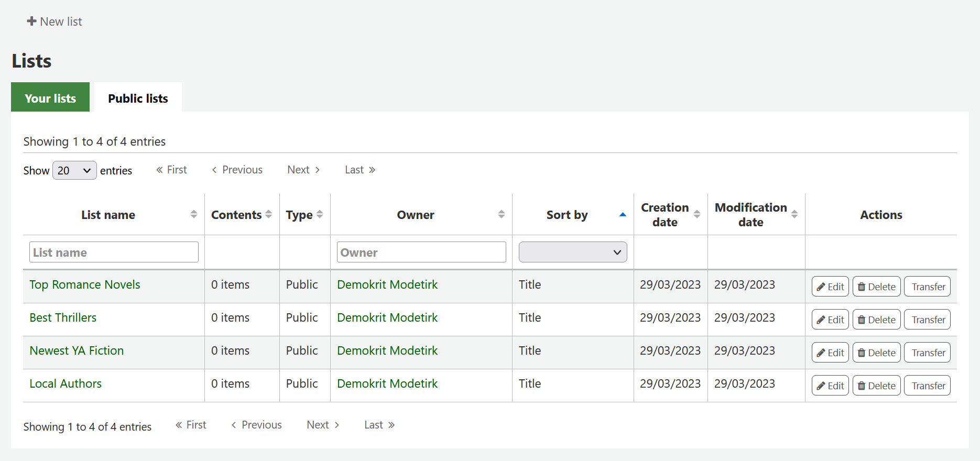The image size is (980, 461).
Task: Click pencil Edit for Top Romance Novels
Action: coord(830,287)
